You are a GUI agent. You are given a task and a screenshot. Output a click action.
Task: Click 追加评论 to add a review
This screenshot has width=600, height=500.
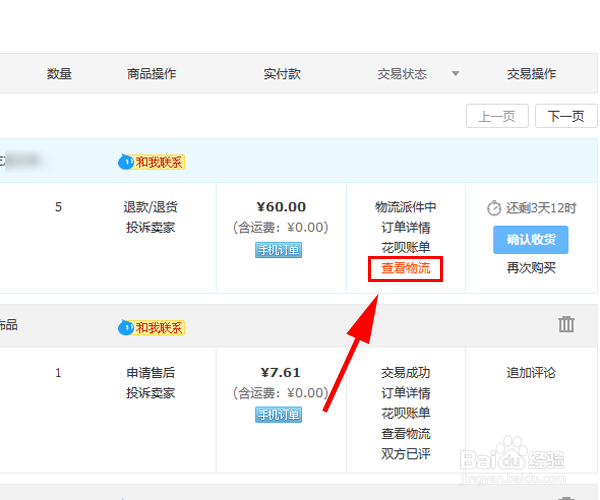point(531,373)
